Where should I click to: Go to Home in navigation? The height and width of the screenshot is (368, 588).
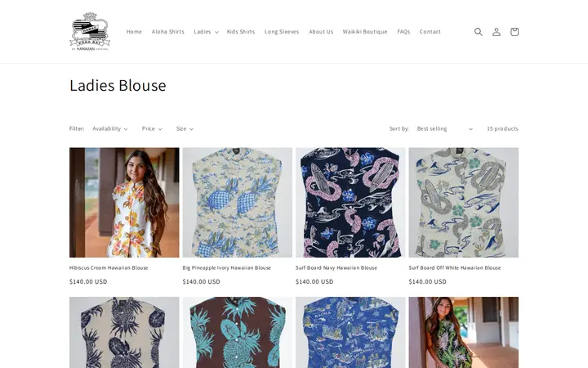(134, 32)
